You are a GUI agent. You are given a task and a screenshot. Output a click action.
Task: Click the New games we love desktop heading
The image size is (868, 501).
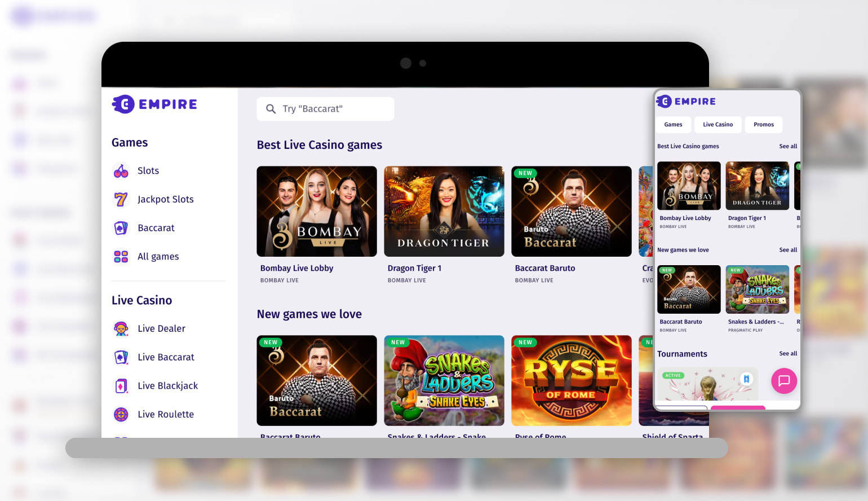(x=309, y=314)
